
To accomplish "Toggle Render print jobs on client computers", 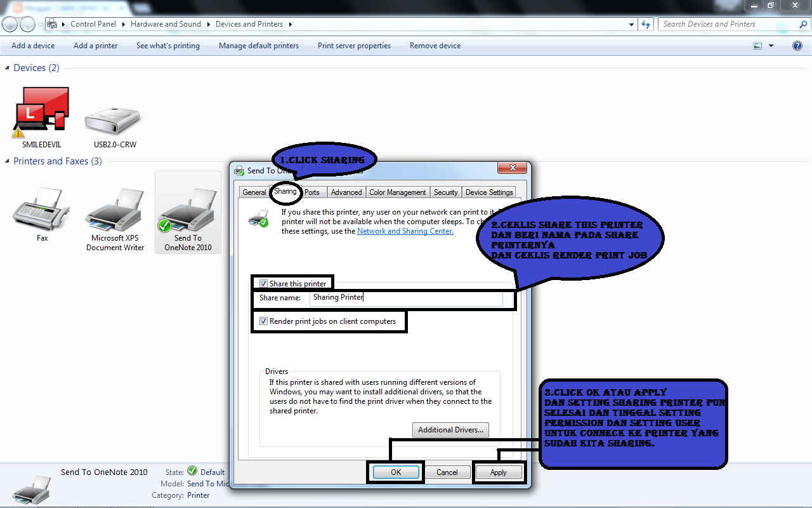I will pos(263,321).
